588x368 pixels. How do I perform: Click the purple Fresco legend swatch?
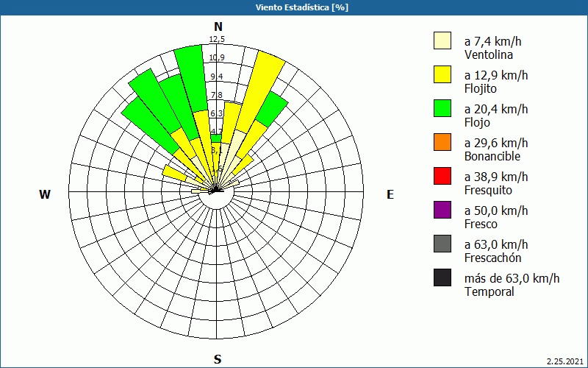(x=442, y=210)
